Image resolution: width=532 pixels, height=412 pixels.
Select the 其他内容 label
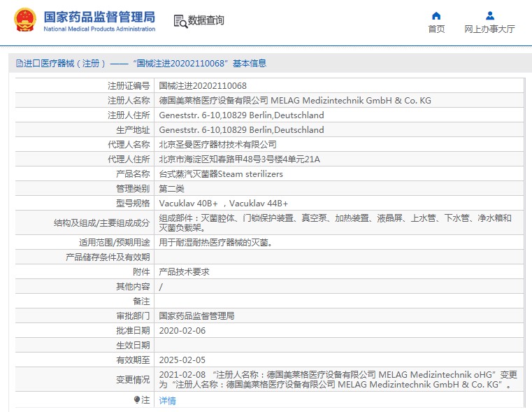tap(133, 286)
